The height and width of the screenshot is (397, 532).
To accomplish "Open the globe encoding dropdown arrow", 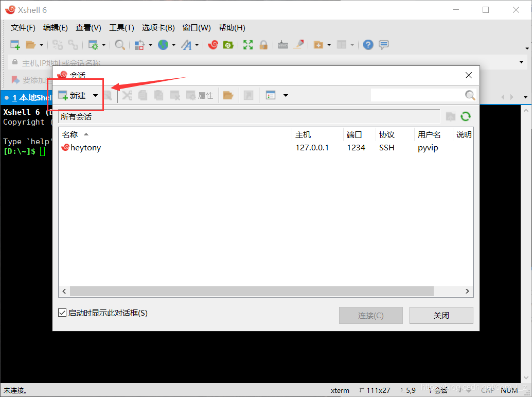I will 174,45.
